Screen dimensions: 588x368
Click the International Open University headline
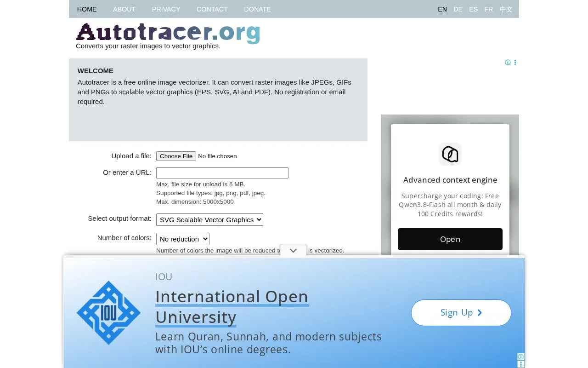[232, 307]
